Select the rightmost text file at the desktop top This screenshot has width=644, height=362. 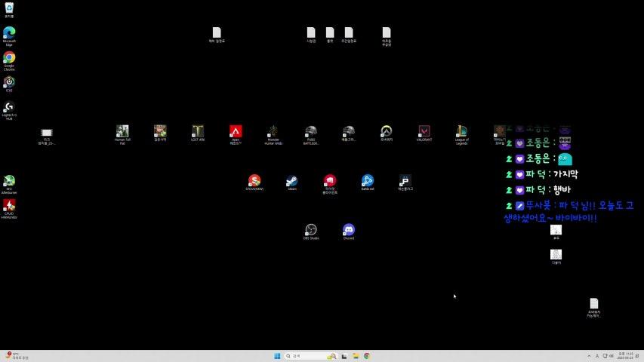pos(387,36)
